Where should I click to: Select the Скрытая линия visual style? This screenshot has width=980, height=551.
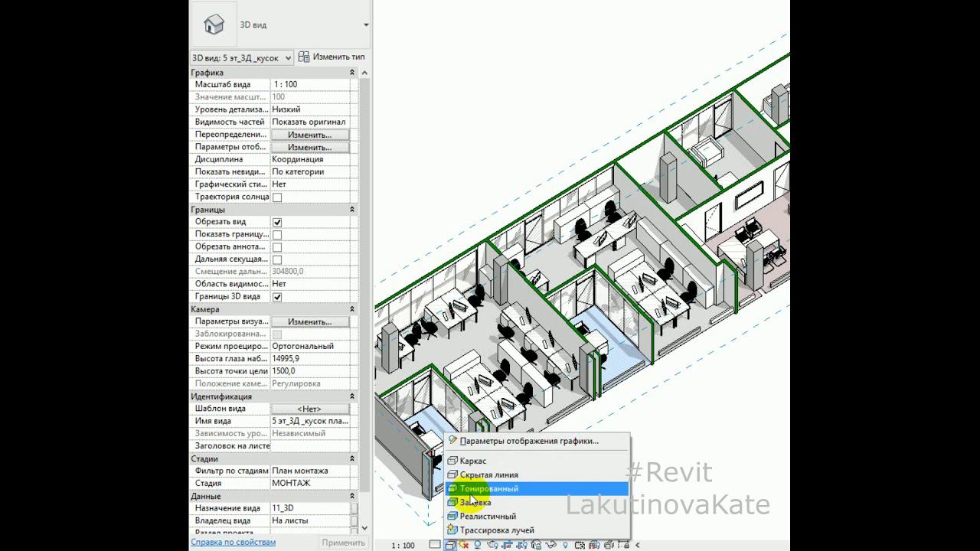pos(488,475)
